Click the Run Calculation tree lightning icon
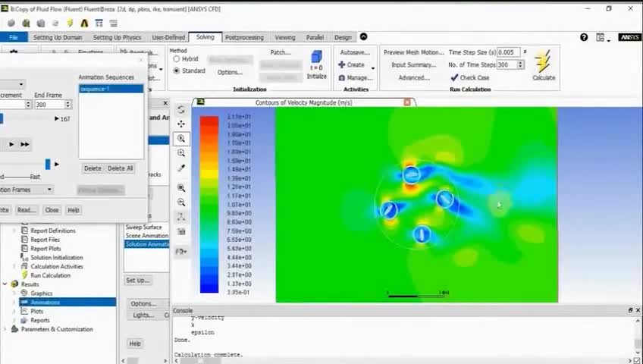This screenshot has width=643, height=364. point(24,275)
